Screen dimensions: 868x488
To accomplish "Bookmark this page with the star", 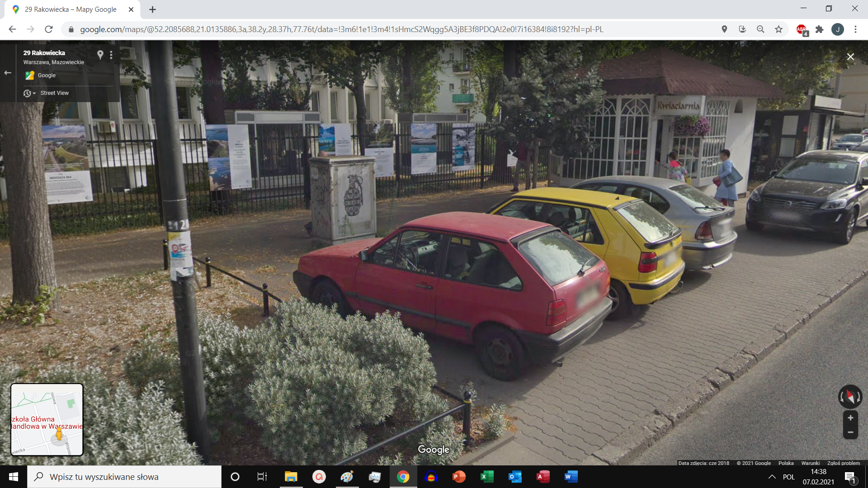I will tap(778, 29).
